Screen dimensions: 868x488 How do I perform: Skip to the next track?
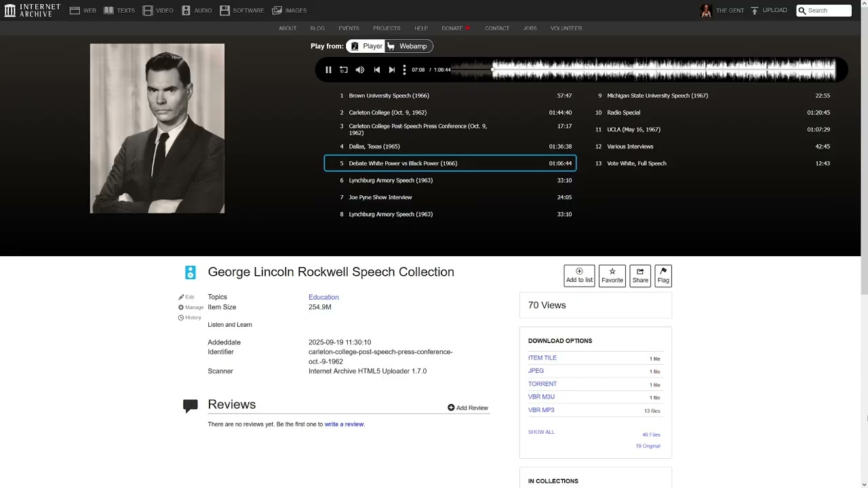(391, 70)
